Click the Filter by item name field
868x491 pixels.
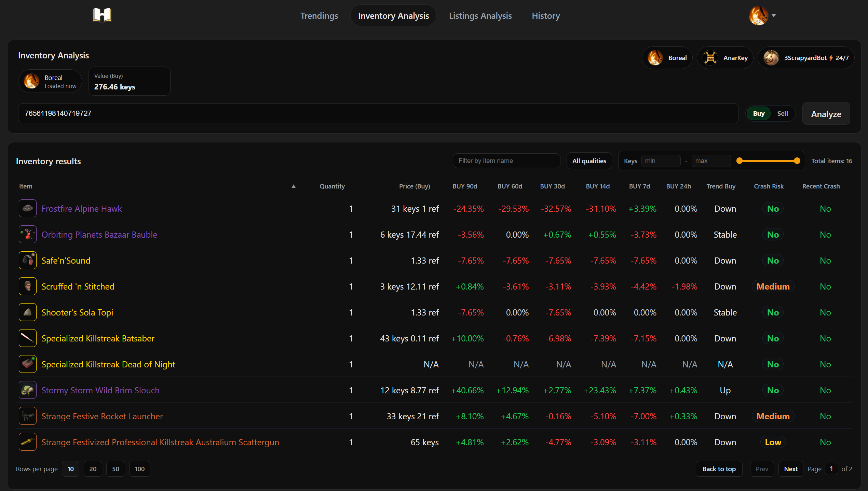506,161
